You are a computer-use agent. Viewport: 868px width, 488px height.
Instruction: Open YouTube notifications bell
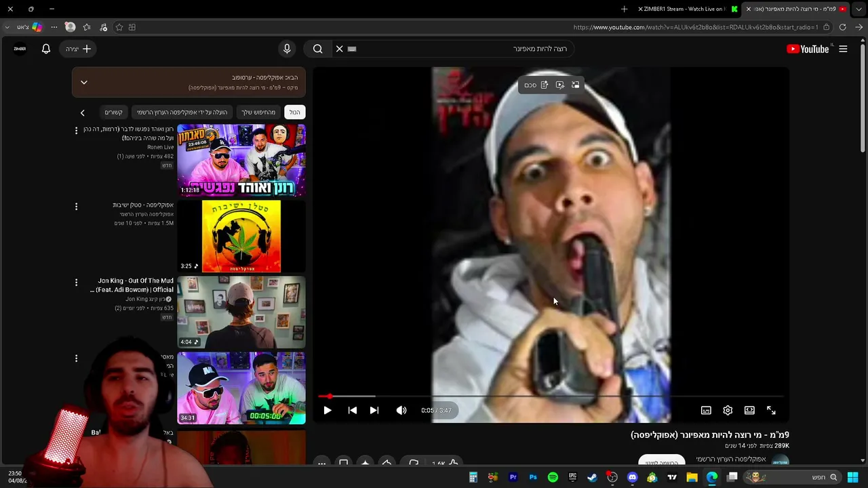[46, 49]
